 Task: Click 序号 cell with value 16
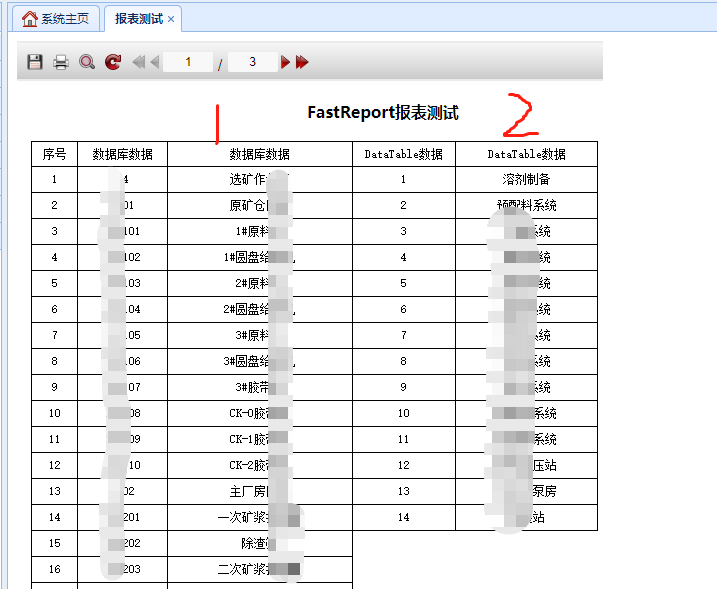pyautogui.click(x=54, y=569)
